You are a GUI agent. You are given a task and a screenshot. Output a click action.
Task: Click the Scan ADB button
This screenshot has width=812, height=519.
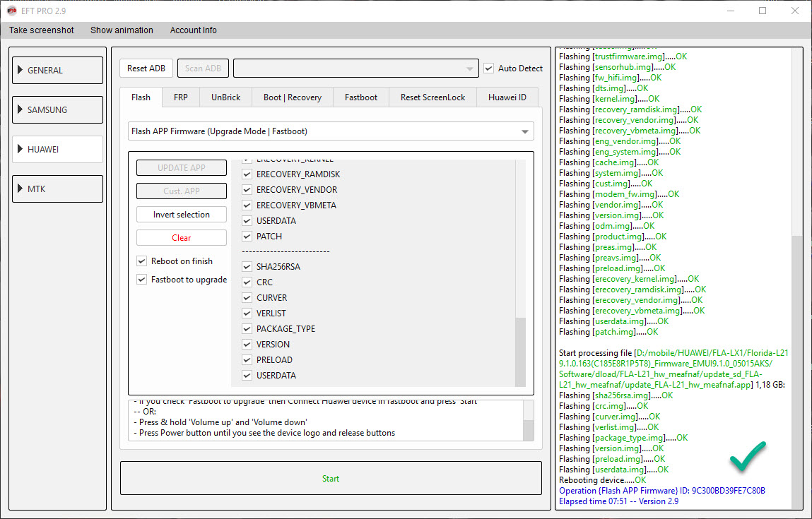pyautogui.click(x=203, y=68)
